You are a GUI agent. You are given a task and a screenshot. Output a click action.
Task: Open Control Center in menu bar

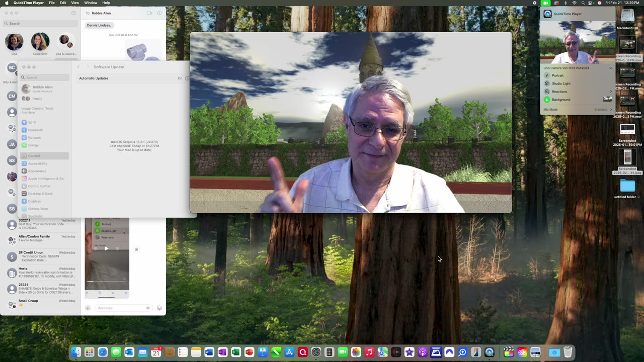click(x=591, y=3)
